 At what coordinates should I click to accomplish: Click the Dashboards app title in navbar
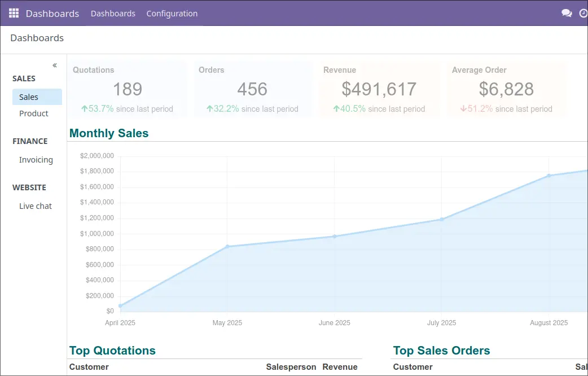coord(52,14)
